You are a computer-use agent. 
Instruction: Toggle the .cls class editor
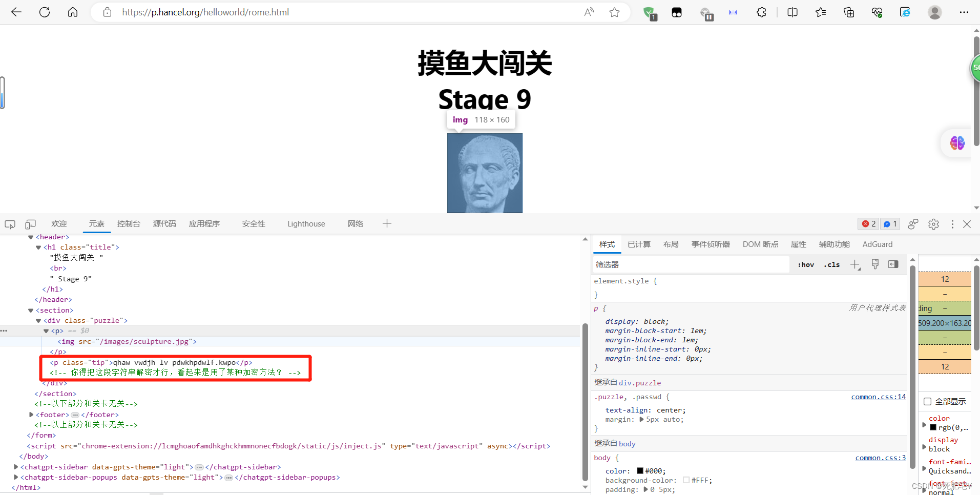(832, 264)
